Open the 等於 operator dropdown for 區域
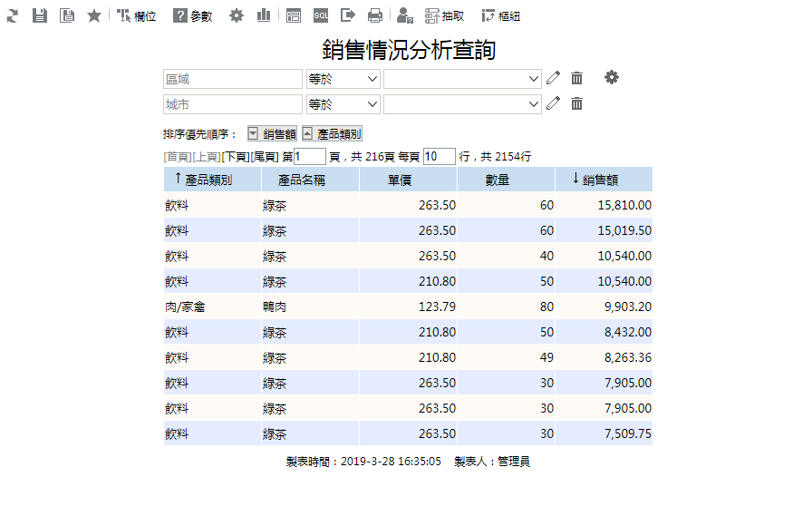This screenshot has height=516, width=812. pos(343,79)
